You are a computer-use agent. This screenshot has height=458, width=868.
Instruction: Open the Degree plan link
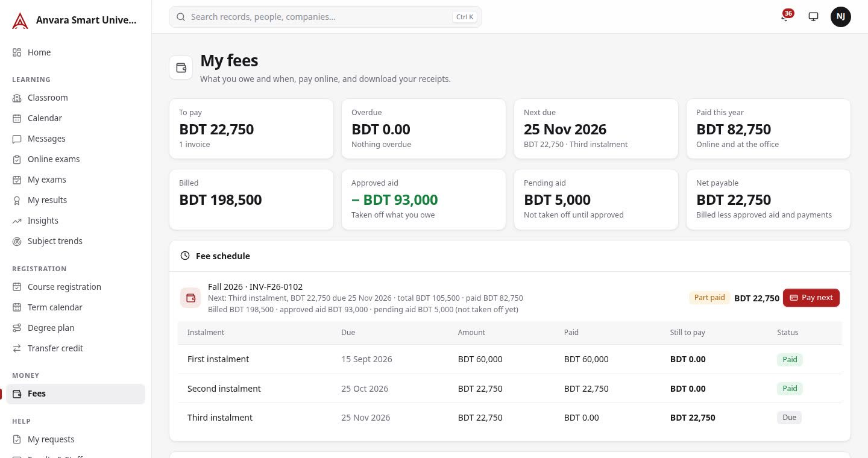click(x=75, y=328)
